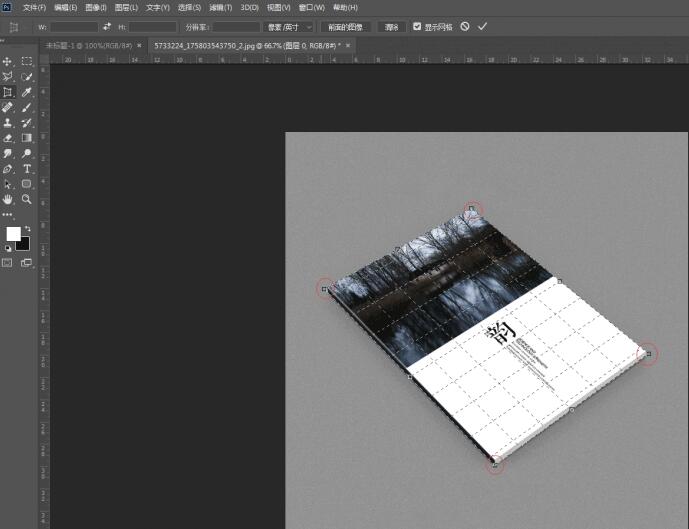Swap foreground and background colors
689x529 pixels.
tap(26, 227)
